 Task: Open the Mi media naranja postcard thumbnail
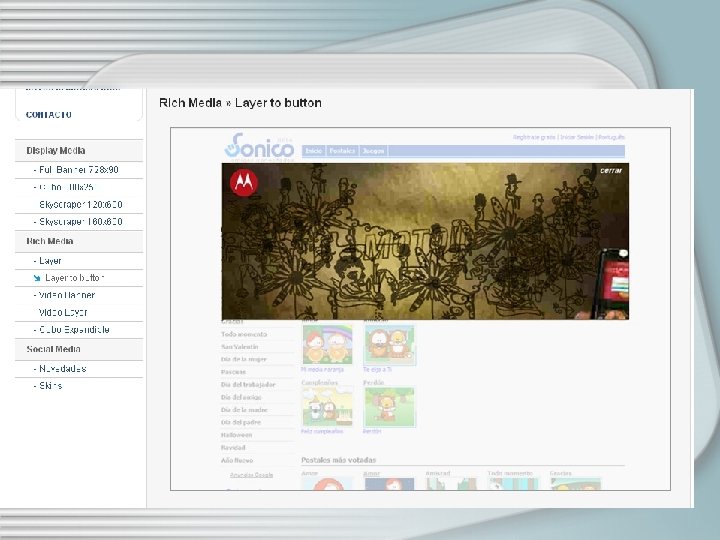pos(327,345)
